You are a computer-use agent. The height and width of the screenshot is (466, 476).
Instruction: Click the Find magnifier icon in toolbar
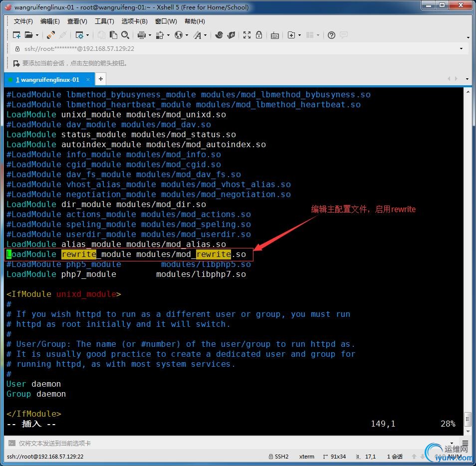point(125,35)
